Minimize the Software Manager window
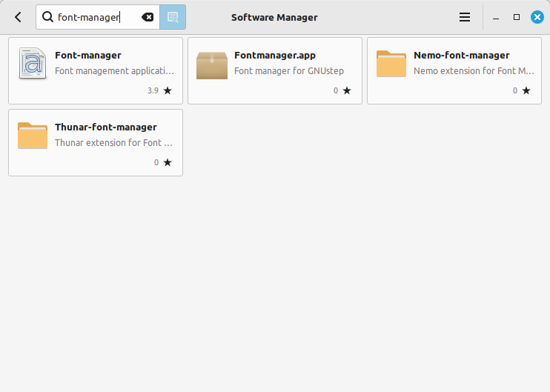 496,17
